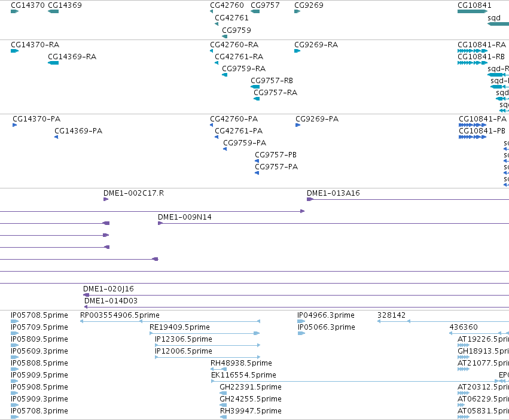Screen dimensions: 509x420
Task: Click protein CG10841-PB
Action: [481, 131]
